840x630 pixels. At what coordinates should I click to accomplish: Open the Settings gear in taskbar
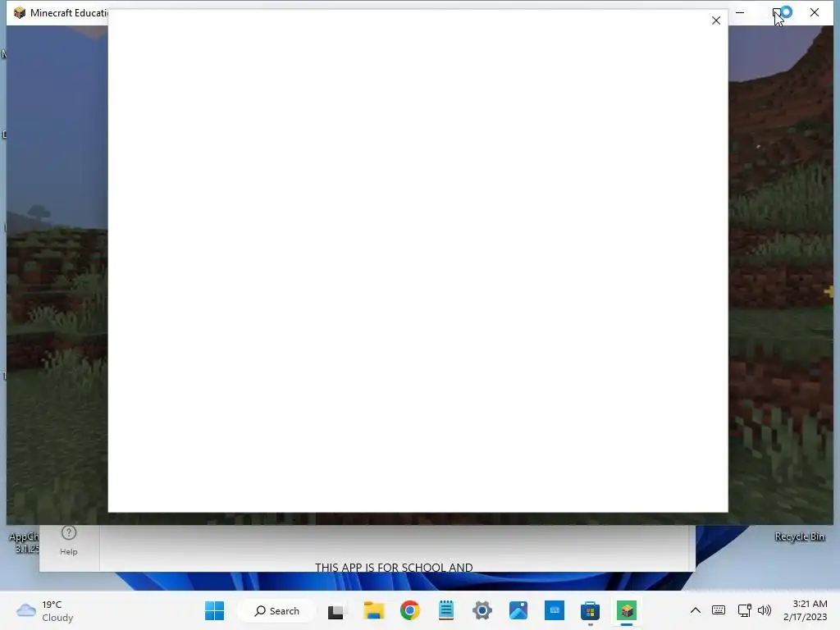(x=482, y=610)
